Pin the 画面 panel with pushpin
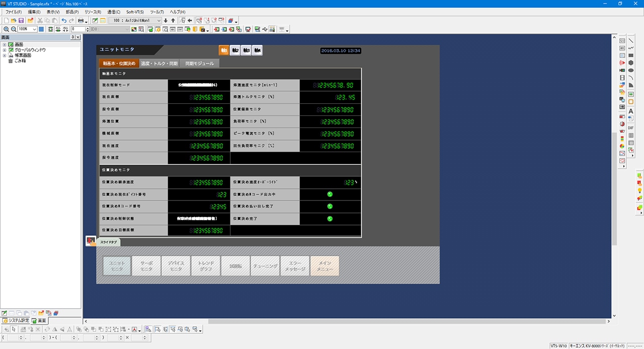 coord(72,37)
